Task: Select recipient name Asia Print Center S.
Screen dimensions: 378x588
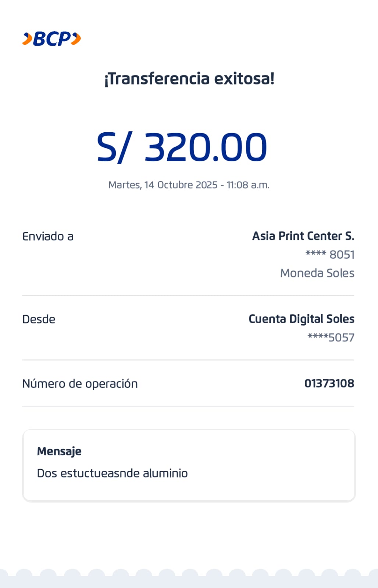Action: [303, 236]
